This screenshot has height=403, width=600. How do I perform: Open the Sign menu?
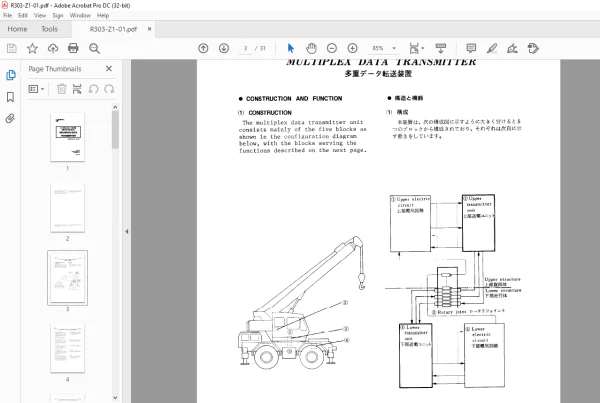pyautogui.click(x=58, y=15)
